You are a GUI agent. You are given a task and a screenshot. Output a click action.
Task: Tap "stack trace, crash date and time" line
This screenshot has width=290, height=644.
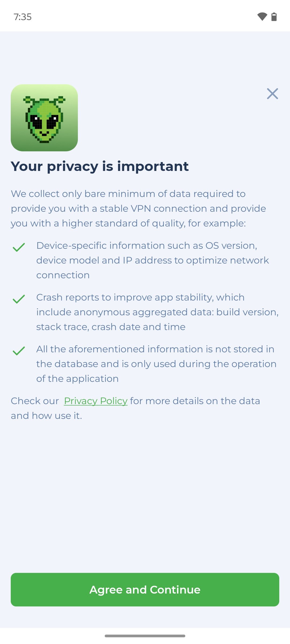click(x=111, y=327)
